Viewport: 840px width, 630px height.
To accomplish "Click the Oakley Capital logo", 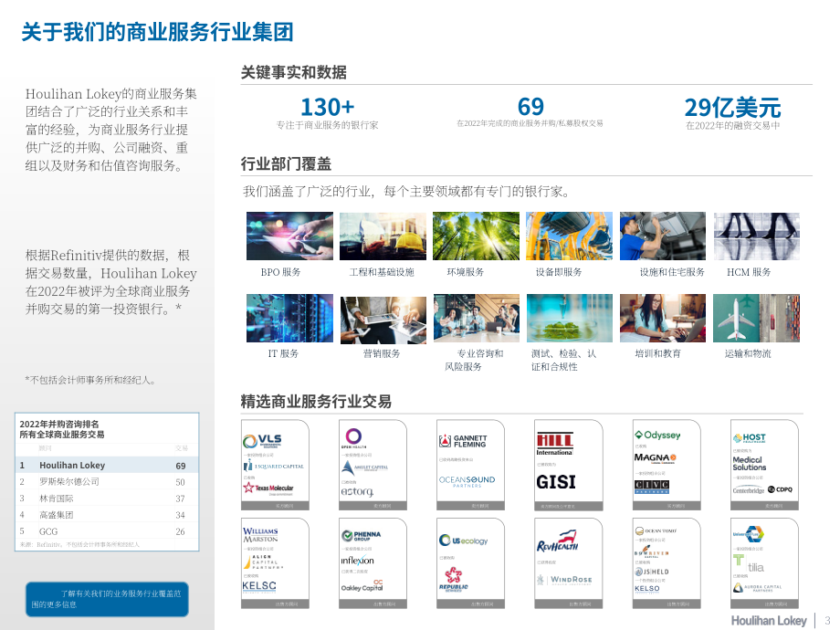I will point(362,586).
